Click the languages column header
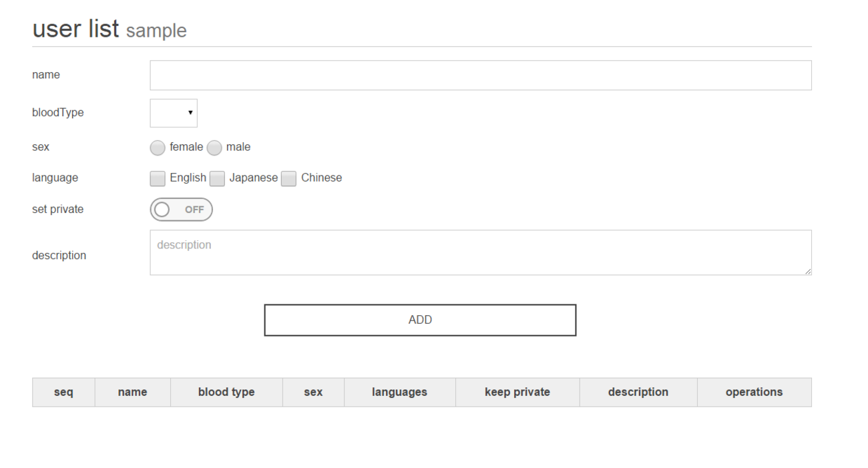868x468 pixels. (x=399, y=393)
